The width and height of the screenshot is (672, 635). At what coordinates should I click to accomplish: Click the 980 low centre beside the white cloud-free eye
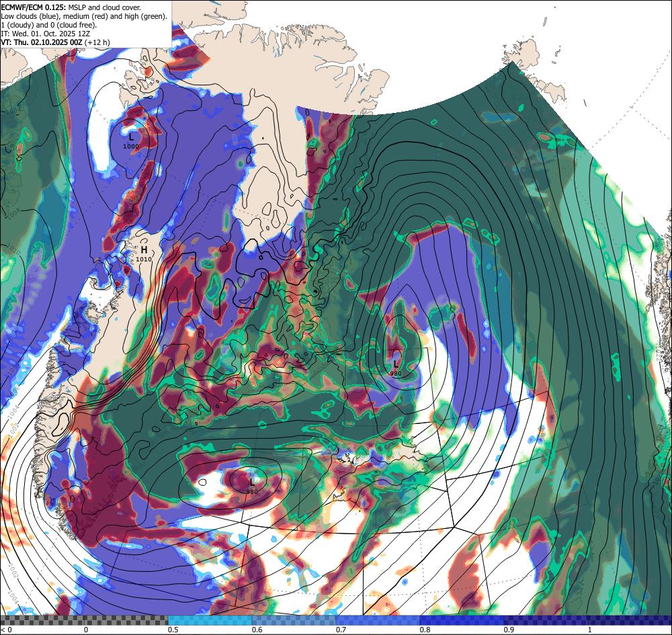(x=252, y=482)
